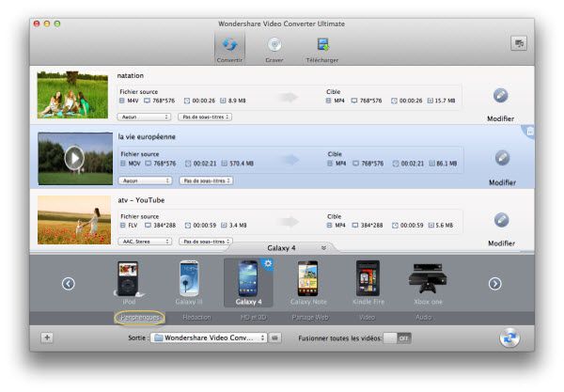Open the Graver disc burning section
This screenshot has width=564, height=392.
click(274, 49)
